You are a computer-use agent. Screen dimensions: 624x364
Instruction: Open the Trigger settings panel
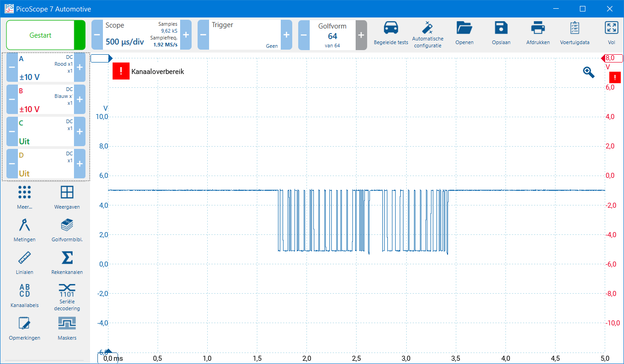tap(244, 35)
